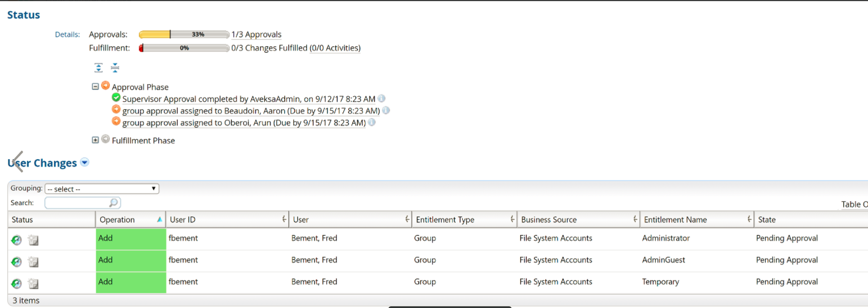This screenshot has width=868, height=308.
Task: Click the 0/0 Activities link
Action: 335,48
